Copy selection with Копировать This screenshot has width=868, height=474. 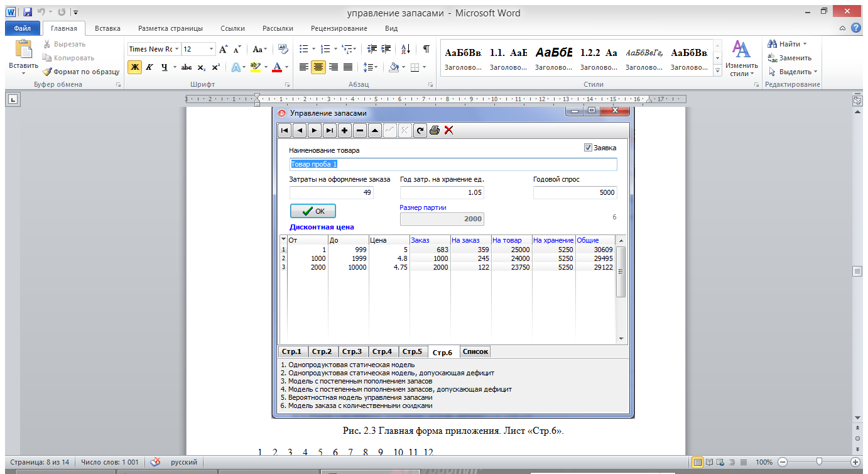coord(68,58)
